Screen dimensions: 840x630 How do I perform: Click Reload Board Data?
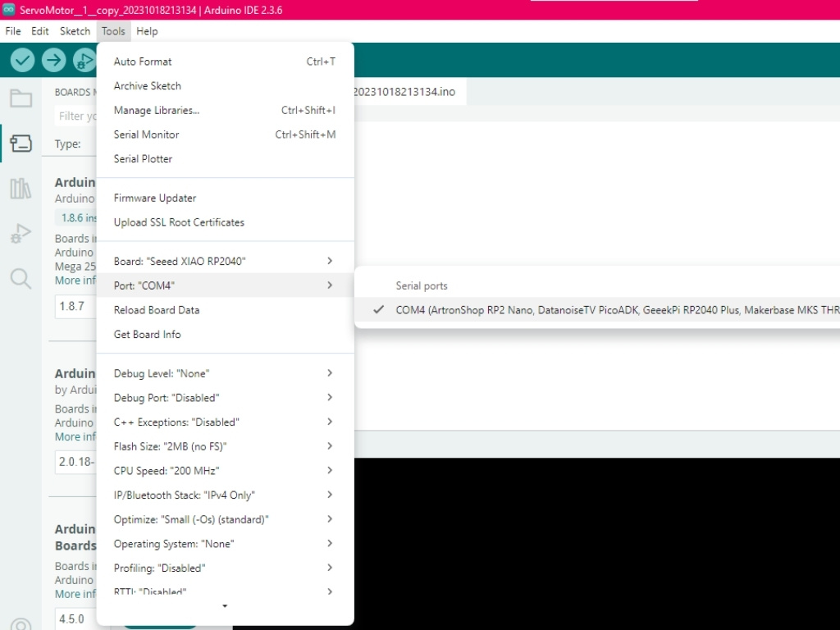pyautogui.click(x=156, y=310)
